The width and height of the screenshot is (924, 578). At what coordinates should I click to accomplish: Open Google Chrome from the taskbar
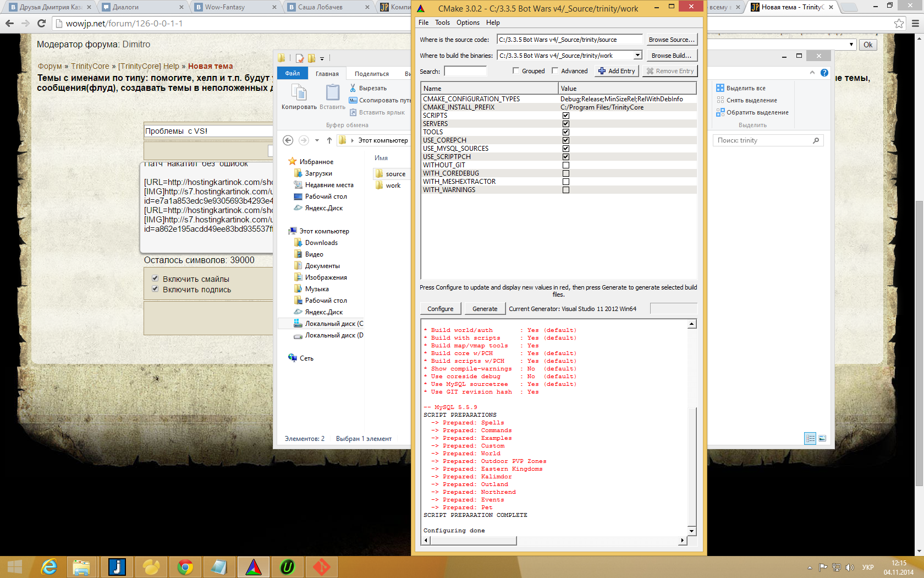pyautogui.click(x=185, y=566)
